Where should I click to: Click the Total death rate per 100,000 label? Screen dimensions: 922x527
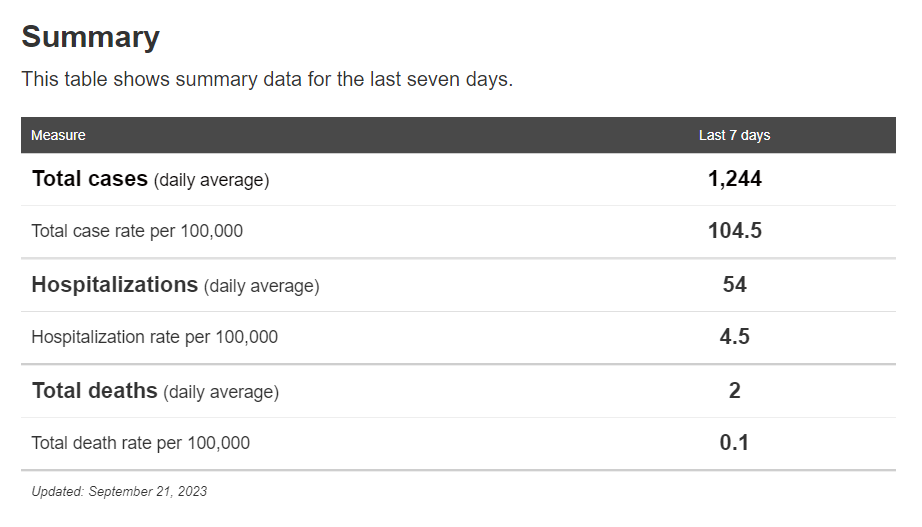pyautogui.click(x=141, y=443)
